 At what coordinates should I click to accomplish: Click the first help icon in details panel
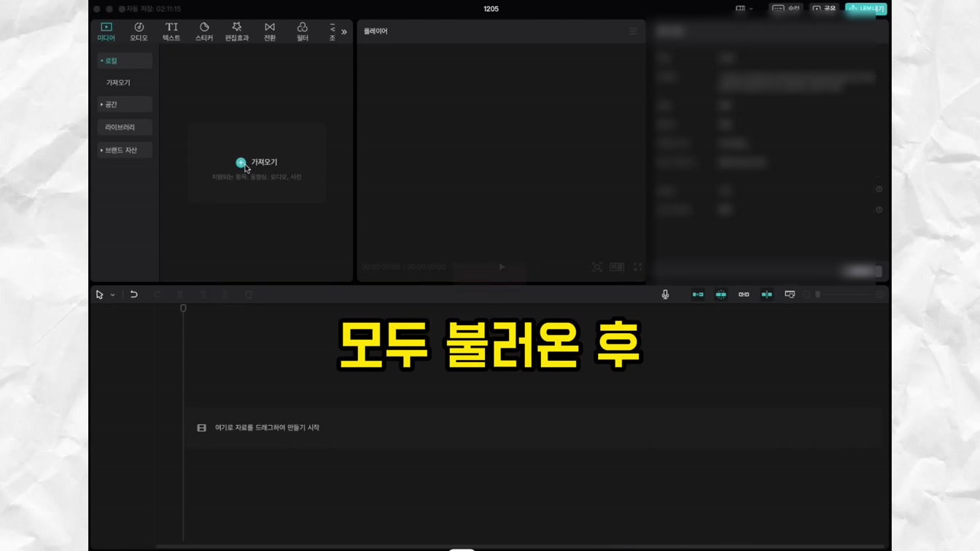tap(879, 189)
